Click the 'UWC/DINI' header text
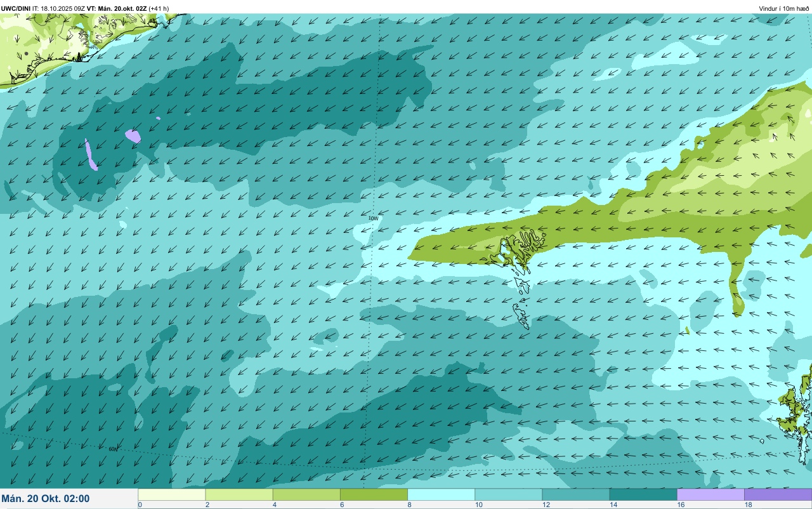This screenshot has width=812, height=509. pyautogui.click(x=16, y=8)
